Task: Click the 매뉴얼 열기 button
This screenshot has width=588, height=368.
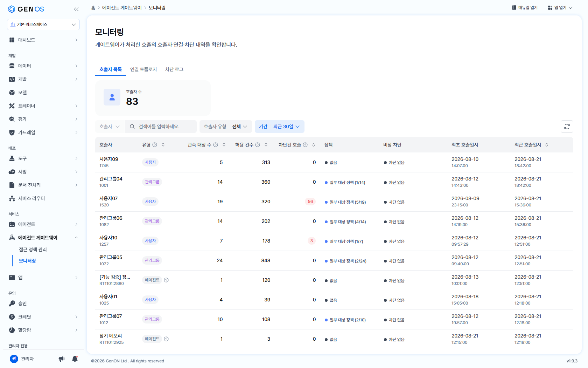Action: tap(525, 8)
